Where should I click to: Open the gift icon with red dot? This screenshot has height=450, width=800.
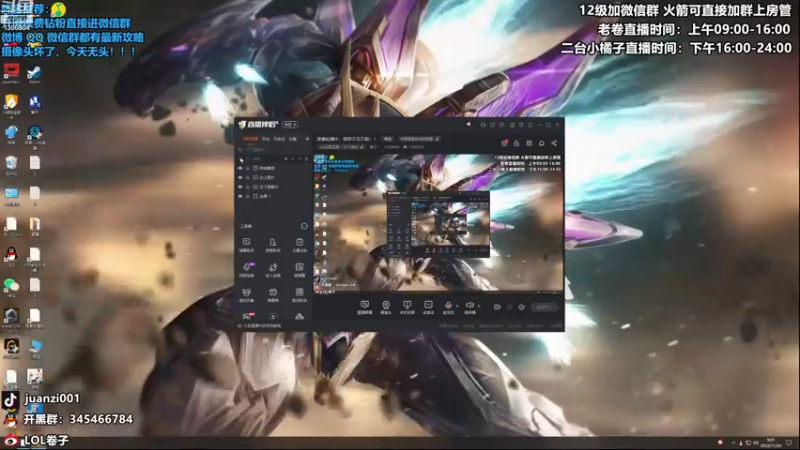(x=505, y=143)
